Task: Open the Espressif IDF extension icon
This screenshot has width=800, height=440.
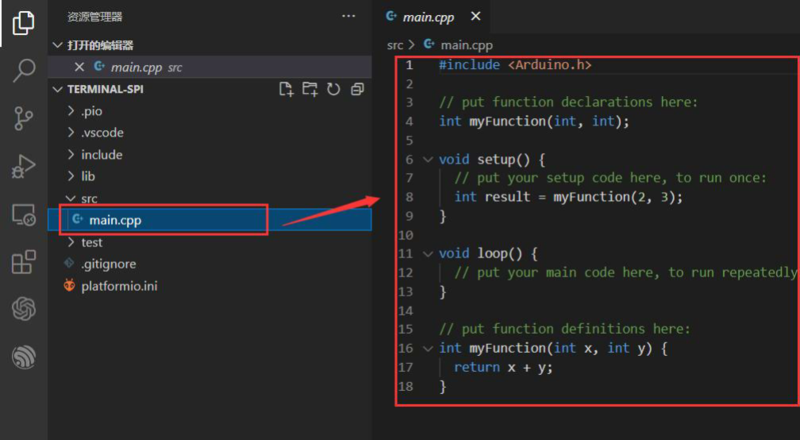Action: coord(23,357)
